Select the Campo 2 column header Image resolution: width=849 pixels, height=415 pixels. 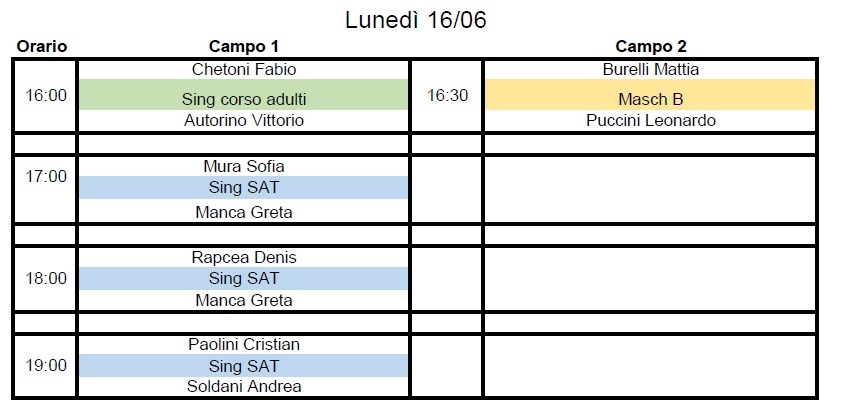coord(651,47)
